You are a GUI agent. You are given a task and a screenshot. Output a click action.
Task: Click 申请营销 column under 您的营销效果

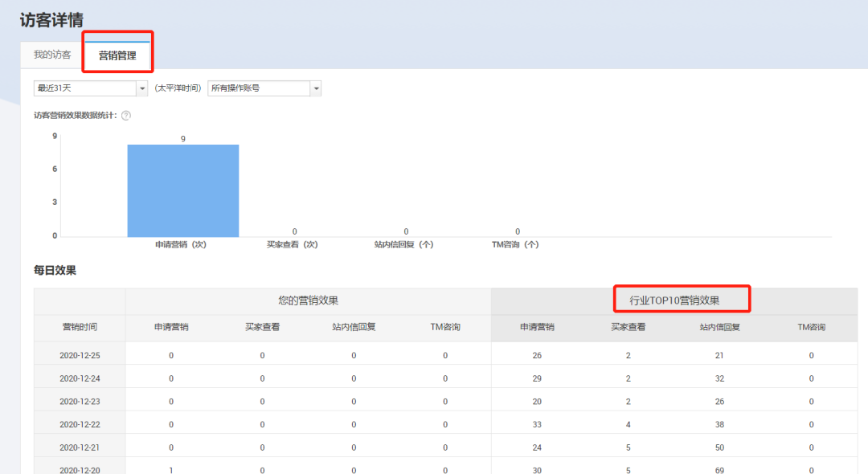(171, 327)
